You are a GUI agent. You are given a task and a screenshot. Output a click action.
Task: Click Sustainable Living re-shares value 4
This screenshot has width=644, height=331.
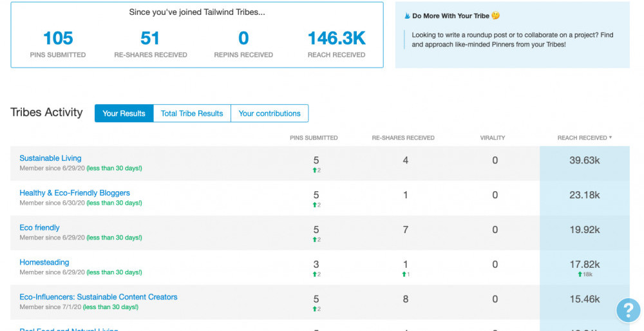405,160
